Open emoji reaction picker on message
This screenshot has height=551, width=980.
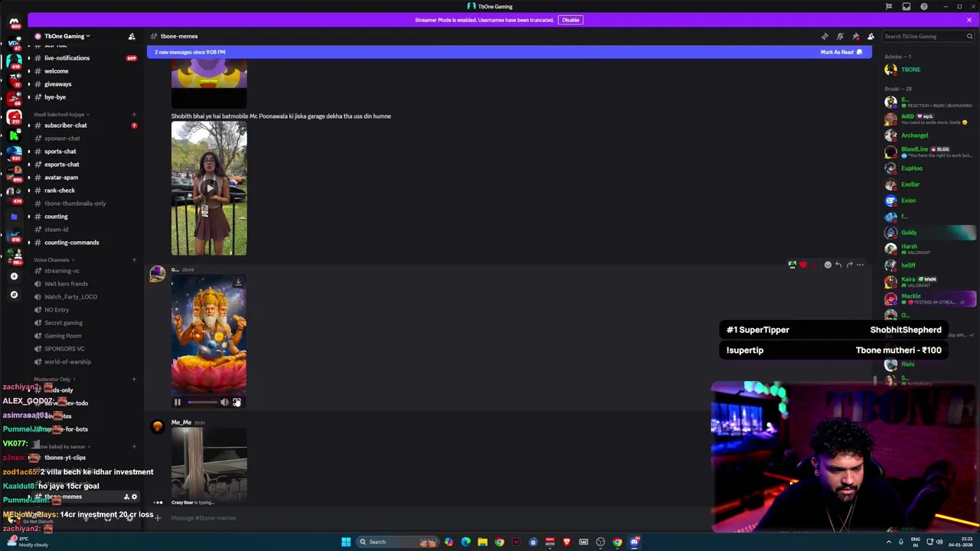(828, 265)
